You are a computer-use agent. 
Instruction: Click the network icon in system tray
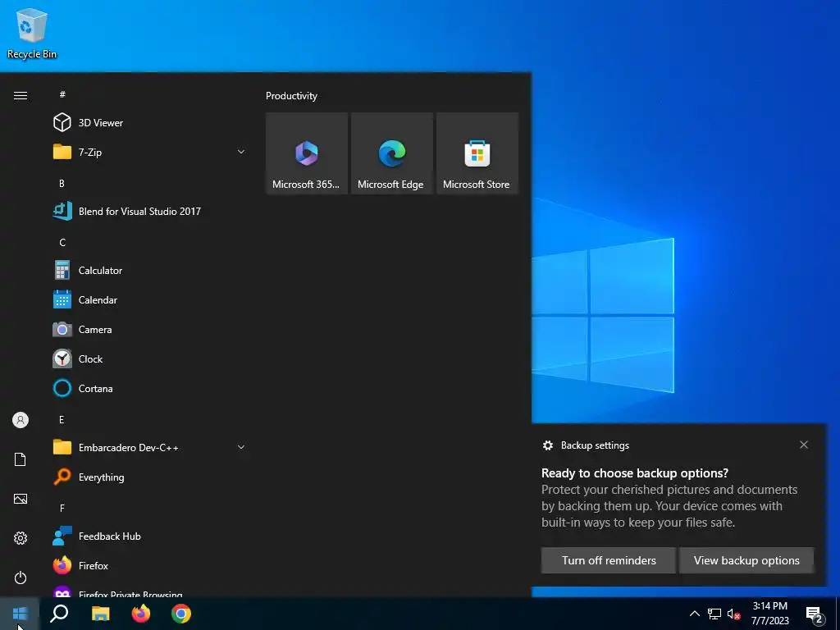pyautogui.click(x=714, y=614)
